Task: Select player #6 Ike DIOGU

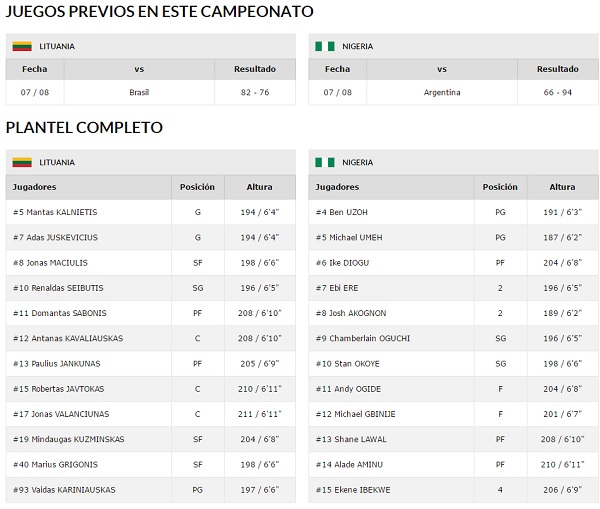Action: pyautogui.click(x=342, y=263)
